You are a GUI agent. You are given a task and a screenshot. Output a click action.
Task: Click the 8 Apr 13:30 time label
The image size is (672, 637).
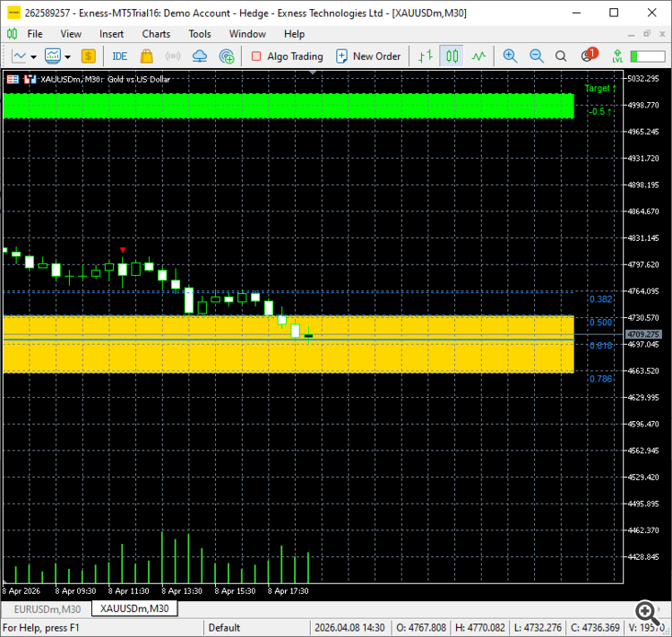tap(182, 591)
